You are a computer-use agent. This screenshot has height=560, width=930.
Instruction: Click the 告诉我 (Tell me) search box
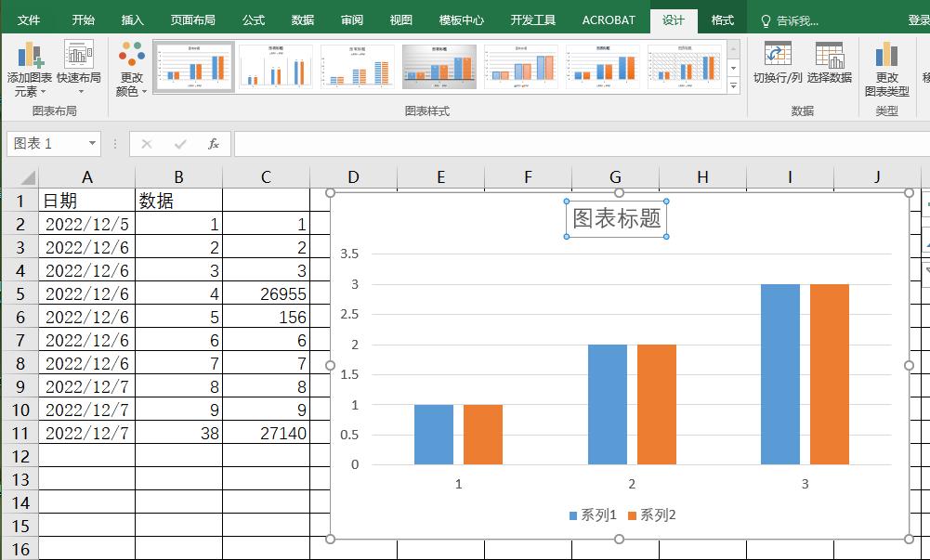tap(796, 20)
